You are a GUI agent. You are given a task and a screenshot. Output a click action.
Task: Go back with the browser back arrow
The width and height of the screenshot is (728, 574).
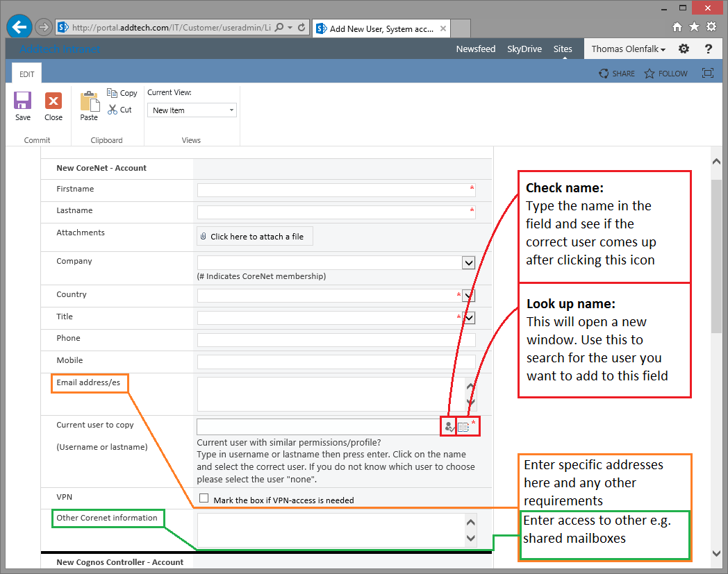[19, 27]
